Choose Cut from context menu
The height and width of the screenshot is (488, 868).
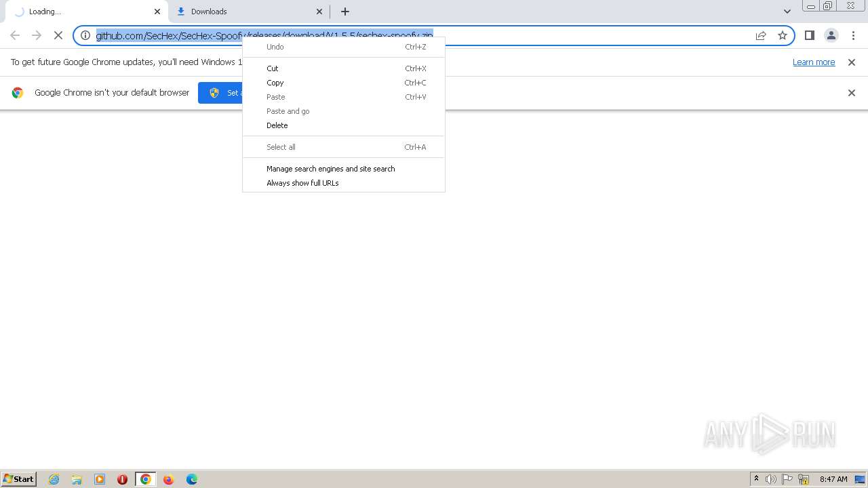click(x=344, y=68)
